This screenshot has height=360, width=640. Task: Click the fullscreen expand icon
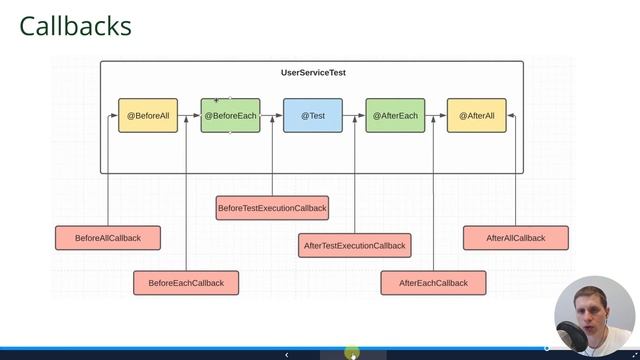pos(635,355)
